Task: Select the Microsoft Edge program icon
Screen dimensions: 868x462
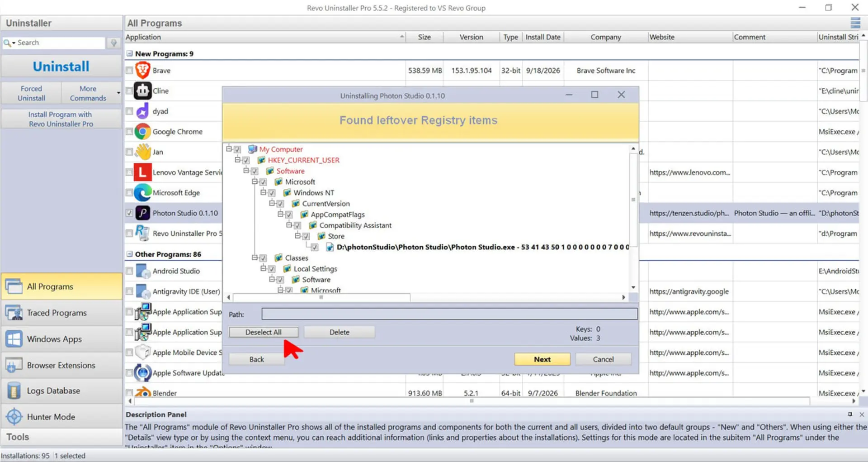Action: (x=142, y=193)
